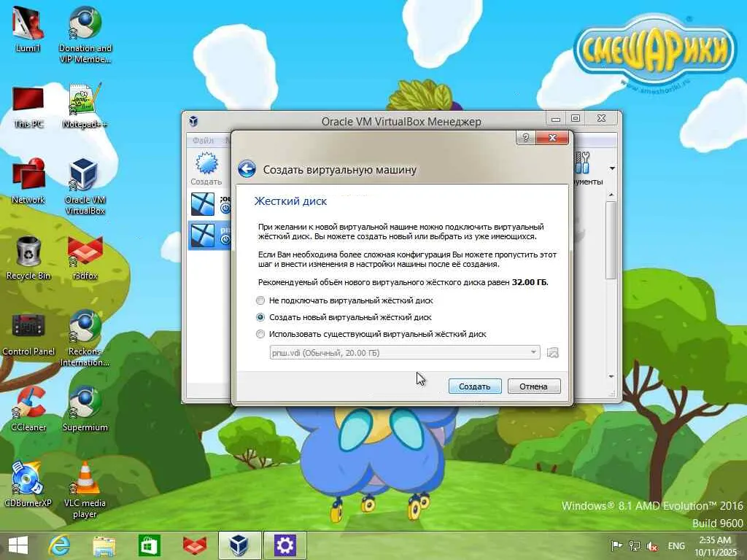Click VirtualBox taskbar button
747x560 pixels.
(x=239, y=545)
